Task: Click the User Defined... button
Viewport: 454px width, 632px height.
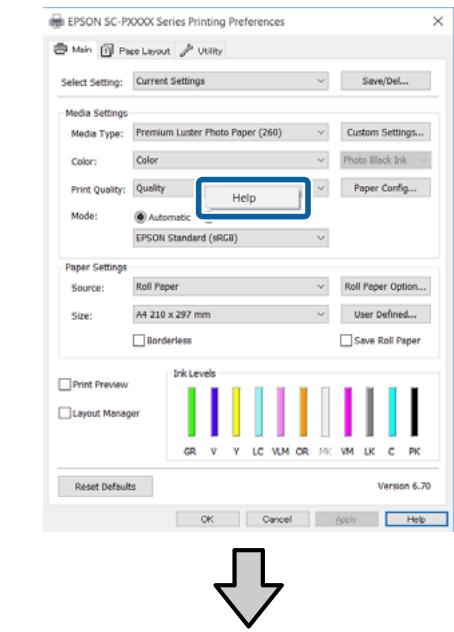Action: tap(385, 314)
